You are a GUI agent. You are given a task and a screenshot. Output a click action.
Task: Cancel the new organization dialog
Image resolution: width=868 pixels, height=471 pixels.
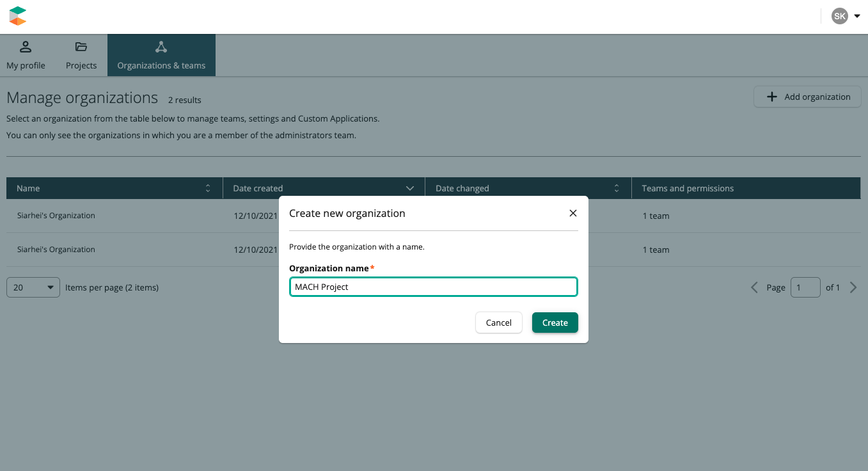click(498, 323)
